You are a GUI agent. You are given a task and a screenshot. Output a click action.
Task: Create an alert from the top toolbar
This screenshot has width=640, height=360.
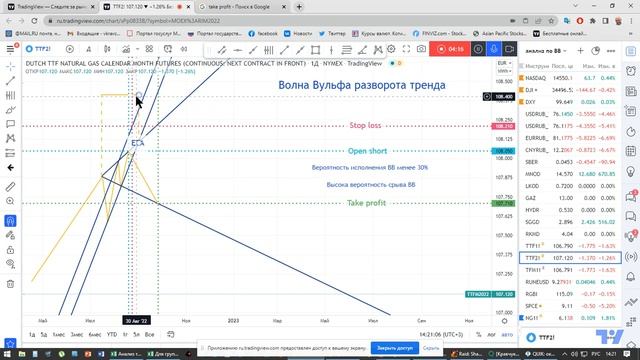(168, 49)
